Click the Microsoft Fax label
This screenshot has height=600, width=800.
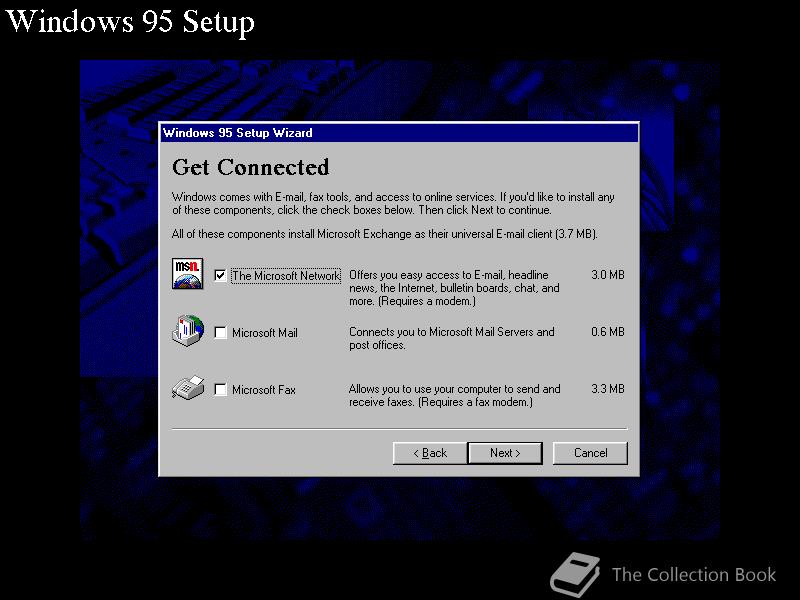pos(264,390)
